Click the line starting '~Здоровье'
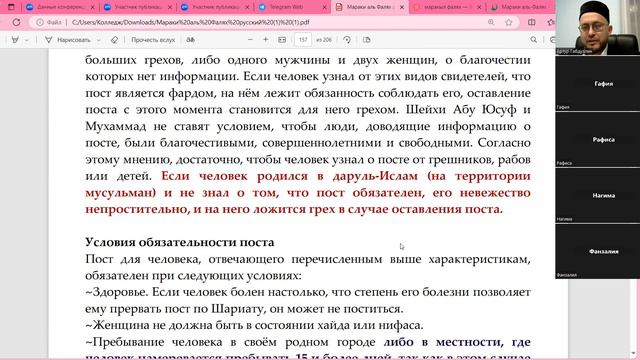 [x=308, y=292]
